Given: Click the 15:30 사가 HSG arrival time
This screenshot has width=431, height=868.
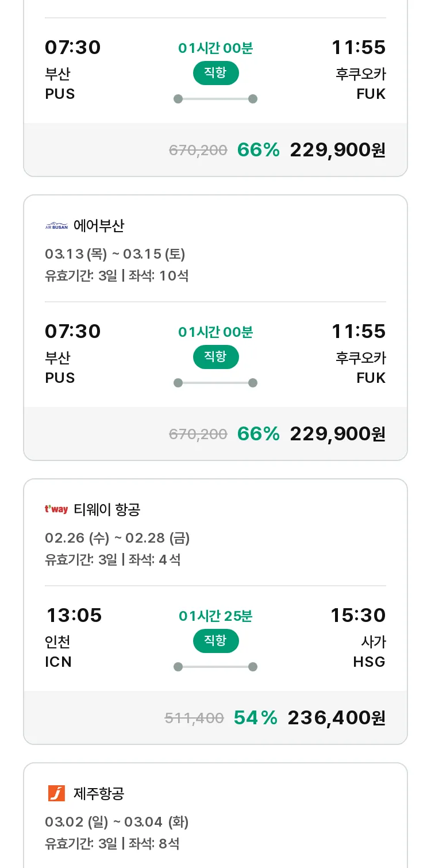Looking at the screenshot, I should click(x=357, y=615).
